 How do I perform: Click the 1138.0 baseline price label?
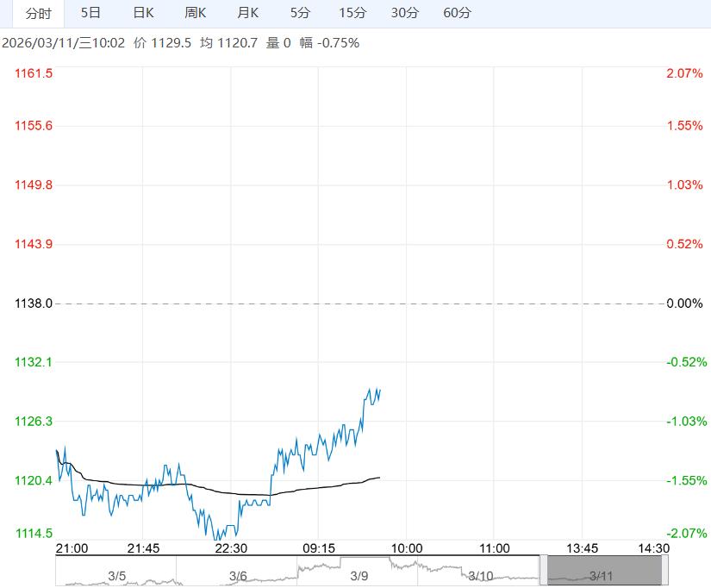34,303
